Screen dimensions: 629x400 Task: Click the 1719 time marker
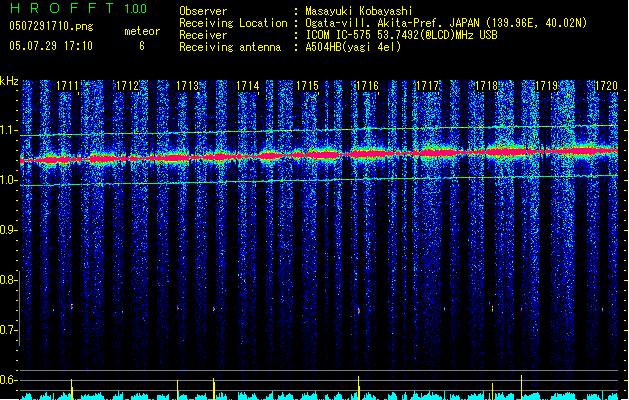tap(547, 86)
